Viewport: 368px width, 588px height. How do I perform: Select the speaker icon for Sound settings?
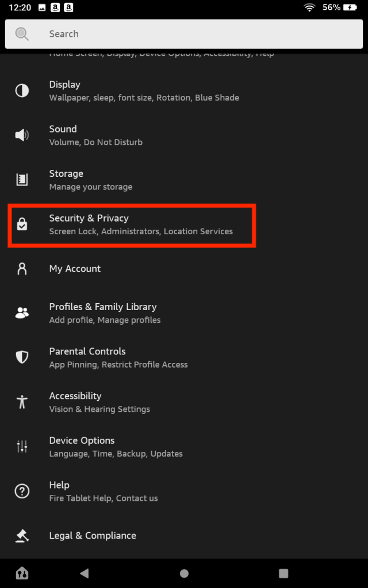[x=22, y=135]
